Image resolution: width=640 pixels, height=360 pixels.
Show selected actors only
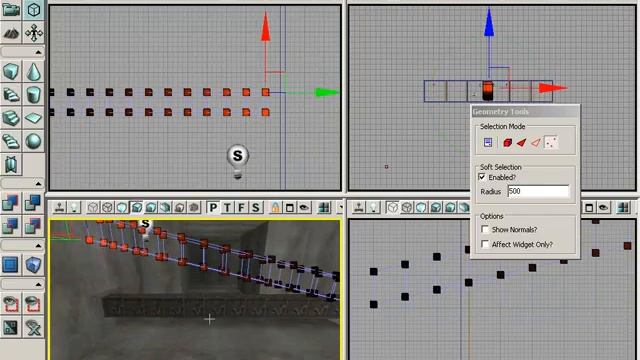[x=11, y=304]
